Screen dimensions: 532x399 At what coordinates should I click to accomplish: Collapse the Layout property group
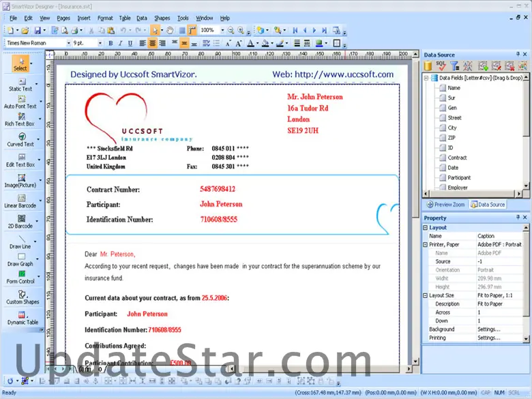(x=425, y=228)
